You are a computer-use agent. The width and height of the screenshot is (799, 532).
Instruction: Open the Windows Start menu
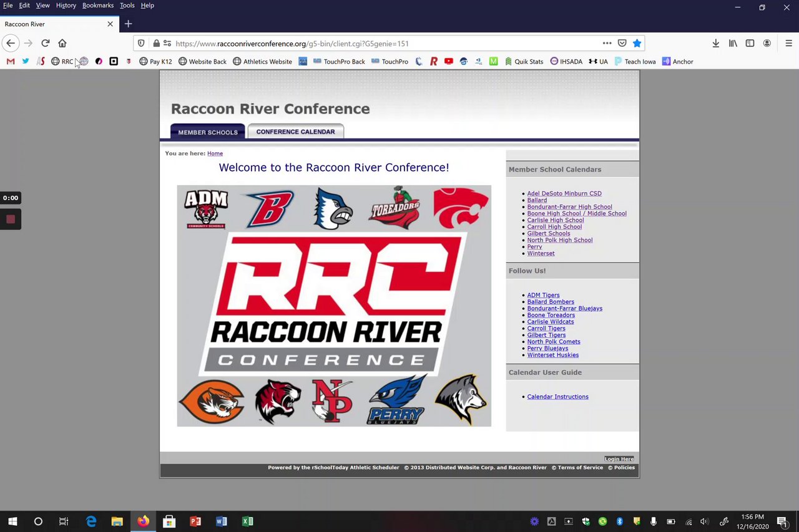(x=12, y=521)
